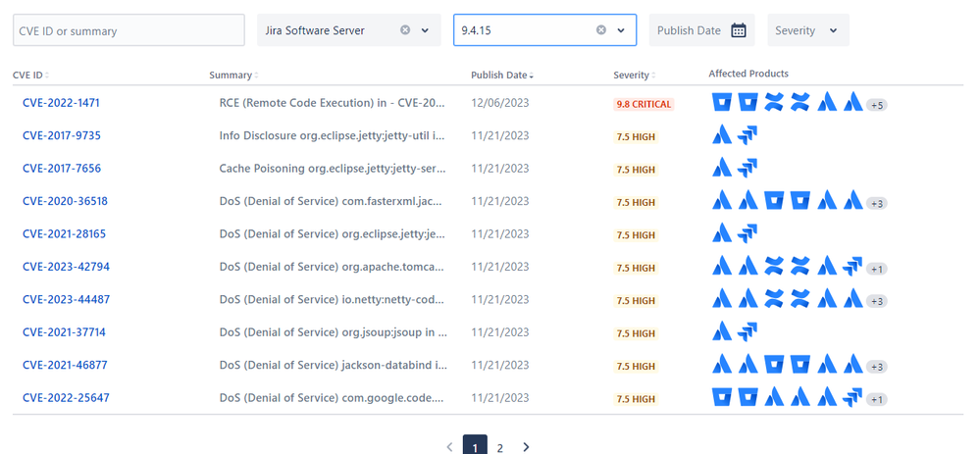Sort table by Summary column
The width and height of the screenshot is (980, 454).
pyautogui.click(x=233, y=75)
